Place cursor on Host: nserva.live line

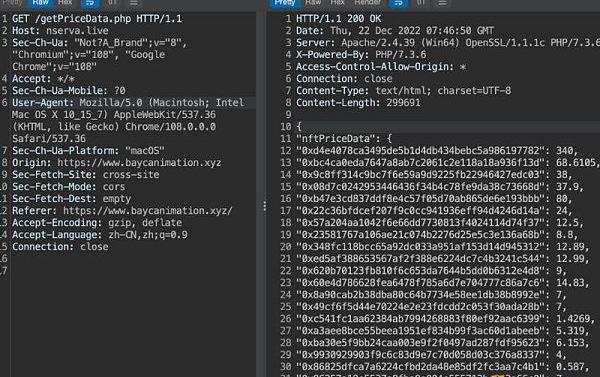(x=60, y=31)
